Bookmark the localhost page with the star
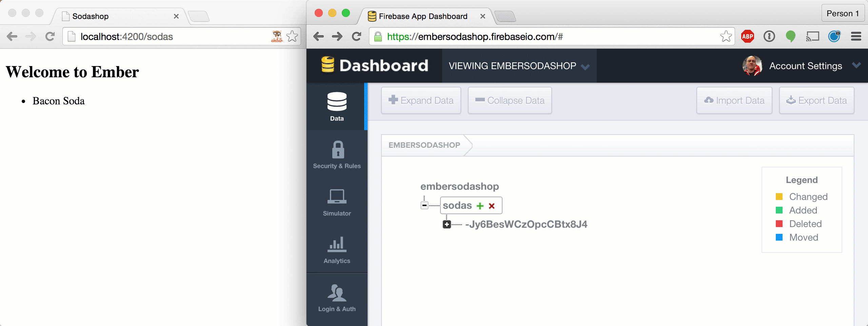The width and height of the screenshot is (868, 326). coord(292,36)
